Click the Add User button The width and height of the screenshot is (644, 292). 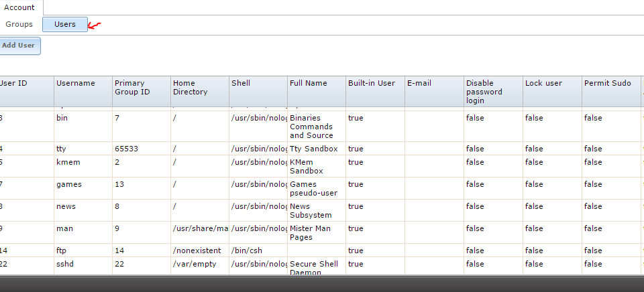[19, 46]
